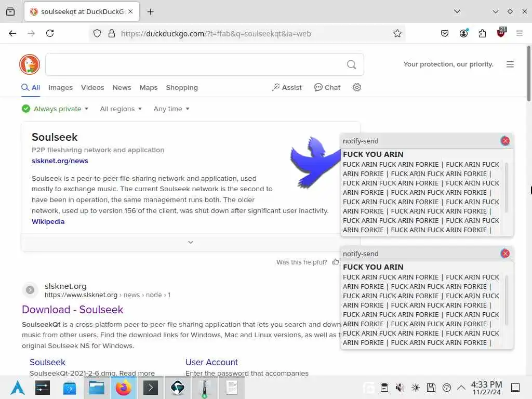Expand the Soulseek info card chevron
This screenshot has height=399, width=532.
click(191, 242)
